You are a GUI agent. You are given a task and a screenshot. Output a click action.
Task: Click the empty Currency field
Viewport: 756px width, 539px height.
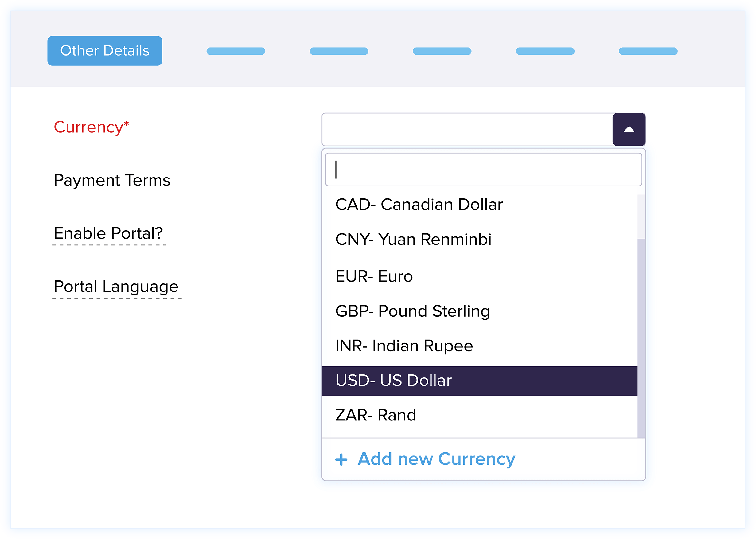465,129
